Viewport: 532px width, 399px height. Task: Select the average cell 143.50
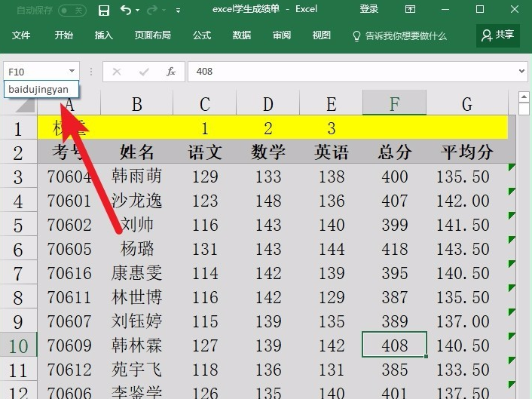467,249
